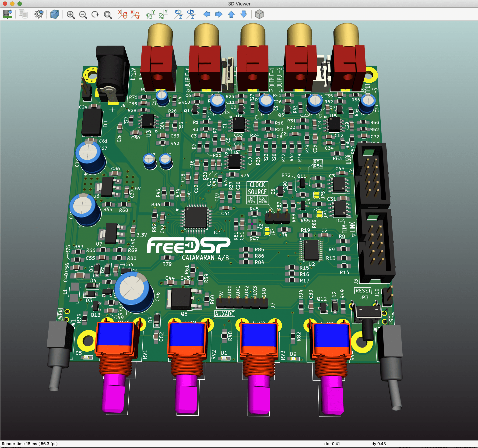Image resolution: width=478 pixels, height=448 pixels.
Task: Rotate Z counterclockwise using second Z icon
Action: click(191, 14)
